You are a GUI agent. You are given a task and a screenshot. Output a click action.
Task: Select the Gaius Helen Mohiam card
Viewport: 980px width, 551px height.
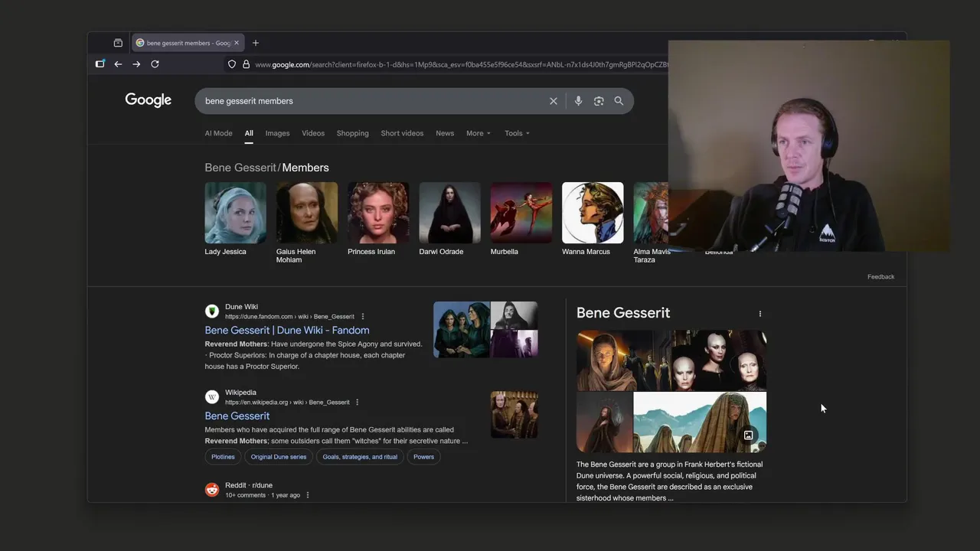306,223
